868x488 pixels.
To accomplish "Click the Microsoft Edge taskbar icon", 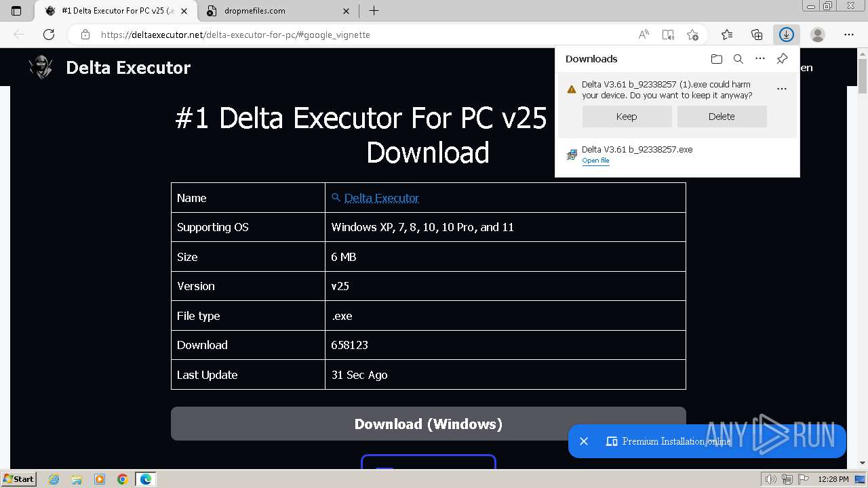I will [146, 479].
